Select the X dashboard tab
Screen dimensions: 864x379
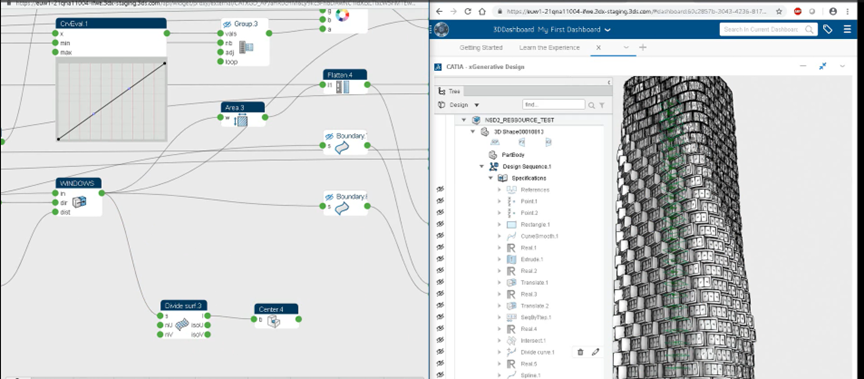point(598,47)
